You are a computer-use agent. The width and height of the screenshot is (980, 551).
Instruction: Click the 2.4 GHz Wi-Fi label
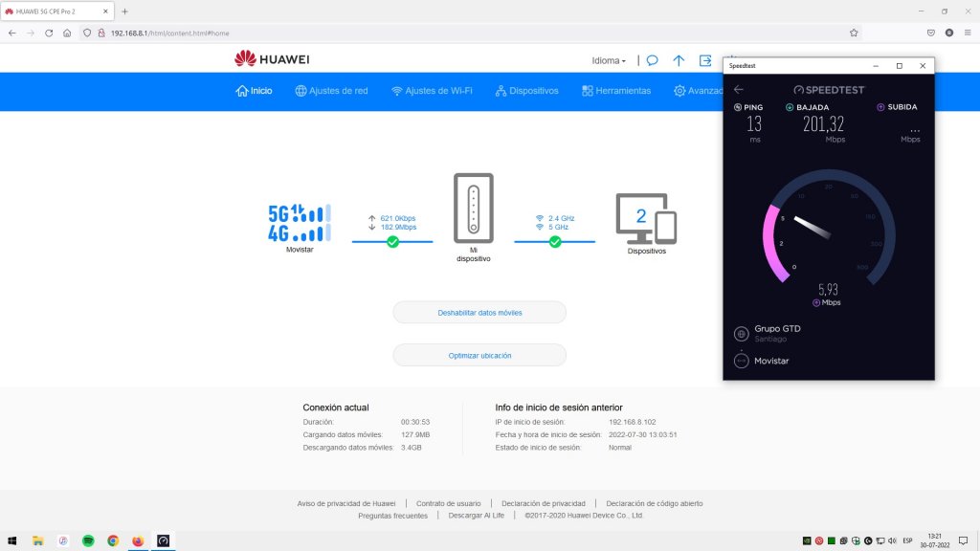coord(561,219)
